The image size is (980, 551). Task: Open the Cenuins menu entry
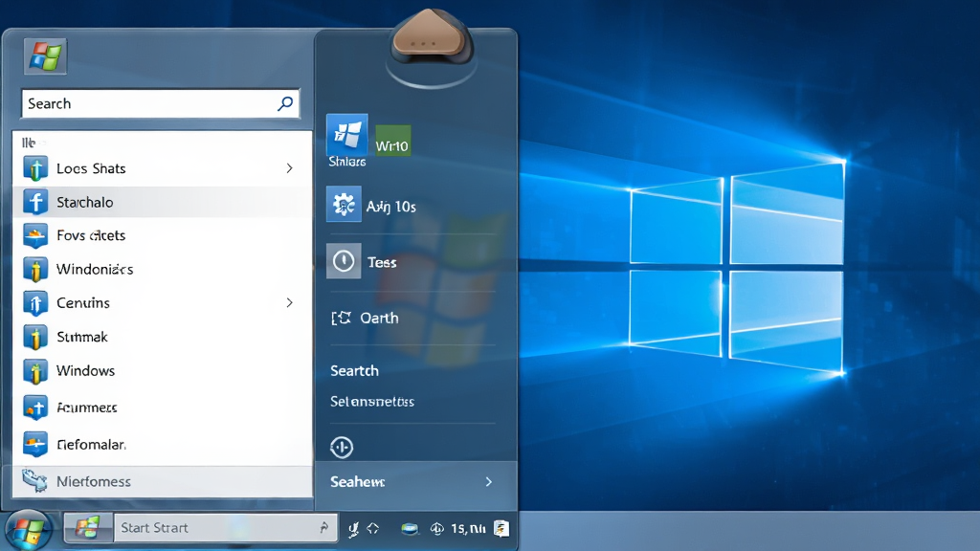[163, 303]
